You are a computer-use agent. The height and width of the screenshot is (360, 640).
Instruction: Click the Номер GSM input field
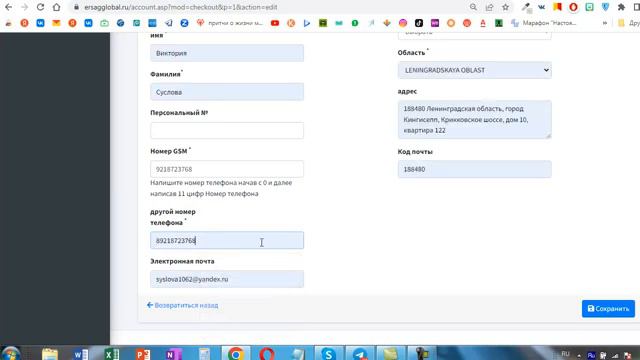point(227,169)
